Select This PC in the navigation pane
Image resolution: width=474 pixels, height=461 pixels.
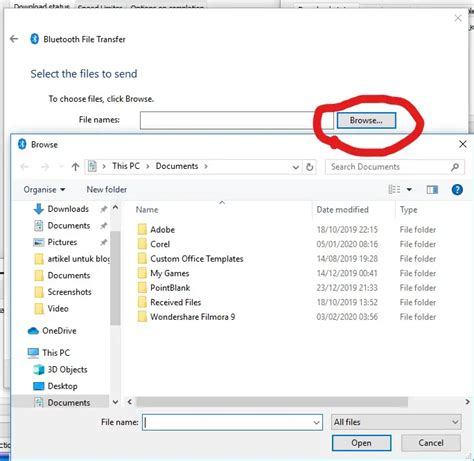tap(56, 353)
